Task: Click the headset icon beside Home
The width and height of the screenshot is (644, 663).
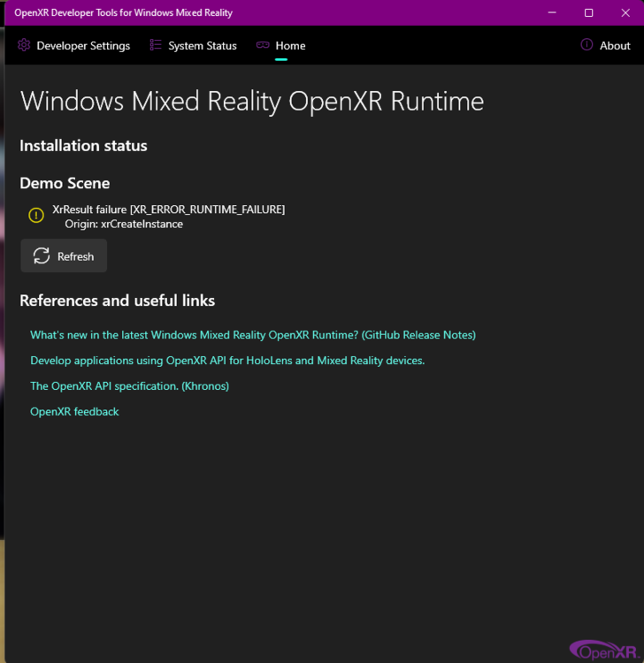Action: point(263,45)
